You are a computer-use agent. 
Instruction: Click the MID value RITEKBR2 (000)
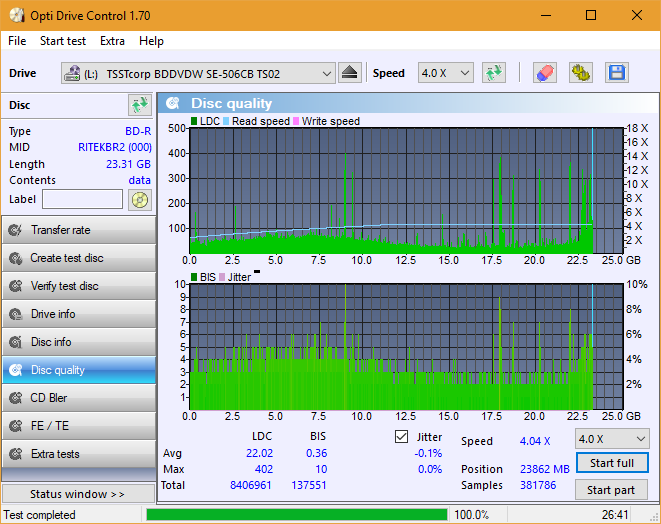(115, 147)
